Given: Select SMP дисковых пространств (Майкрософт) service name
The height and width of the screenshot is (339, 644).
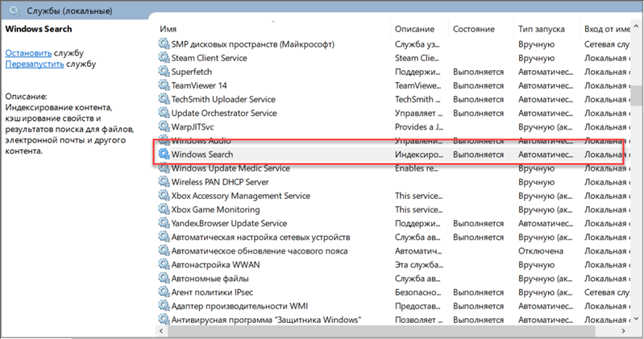Looking at the screenshot, I should click(252, 44).
